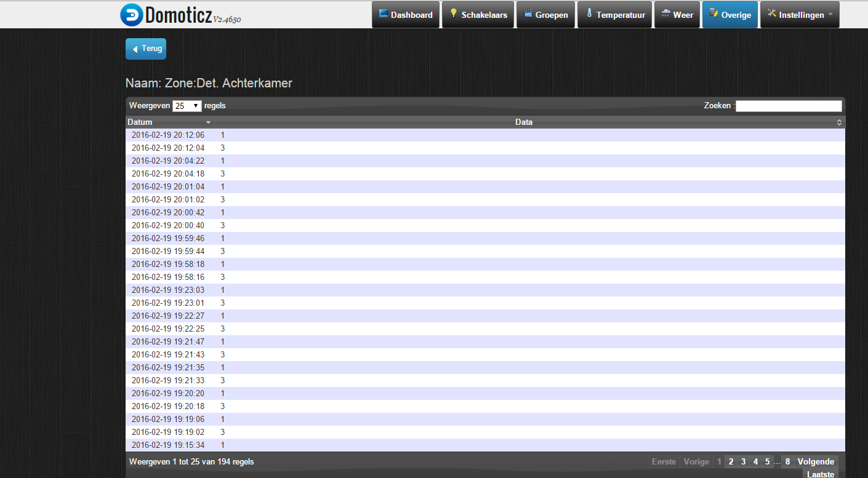The height and width of the screenshot is (478, 868).
Task: Click the Weer rain cloud icon
Action: pos(666,14)
